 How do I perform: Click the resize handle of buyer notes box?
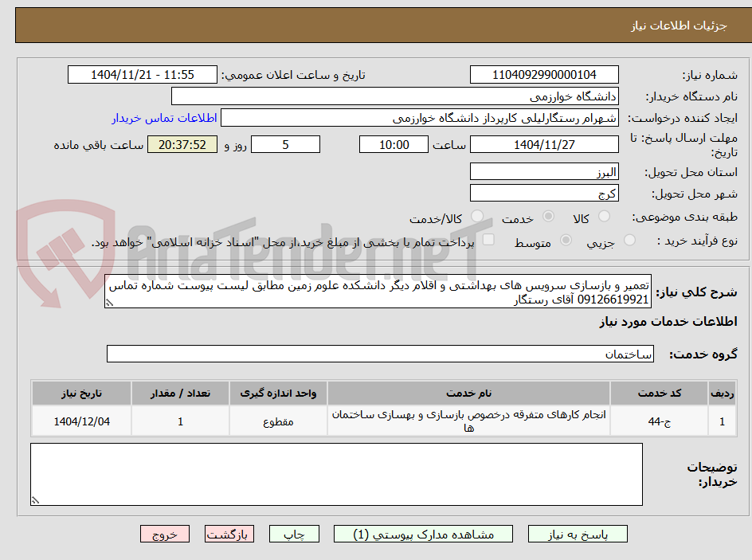pos(35,500)
